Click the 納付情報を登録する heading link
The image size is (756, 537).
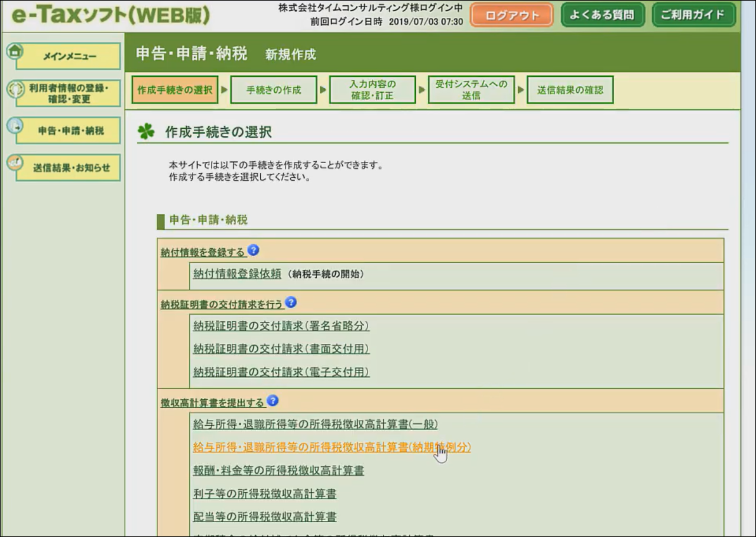[202, 253]
